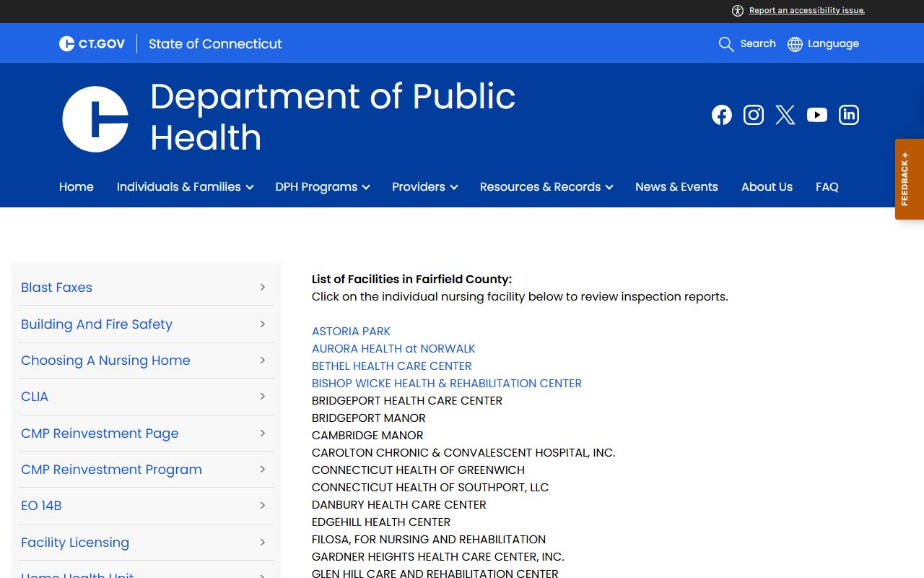Open Blast Faxes sidebar link
The height and width of the screenshot is (578, 924).
[x=56, y=288]
